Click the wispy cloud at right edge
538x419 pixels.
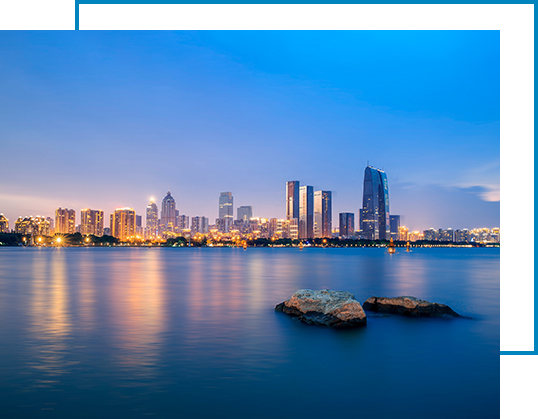tap(484, 192)
